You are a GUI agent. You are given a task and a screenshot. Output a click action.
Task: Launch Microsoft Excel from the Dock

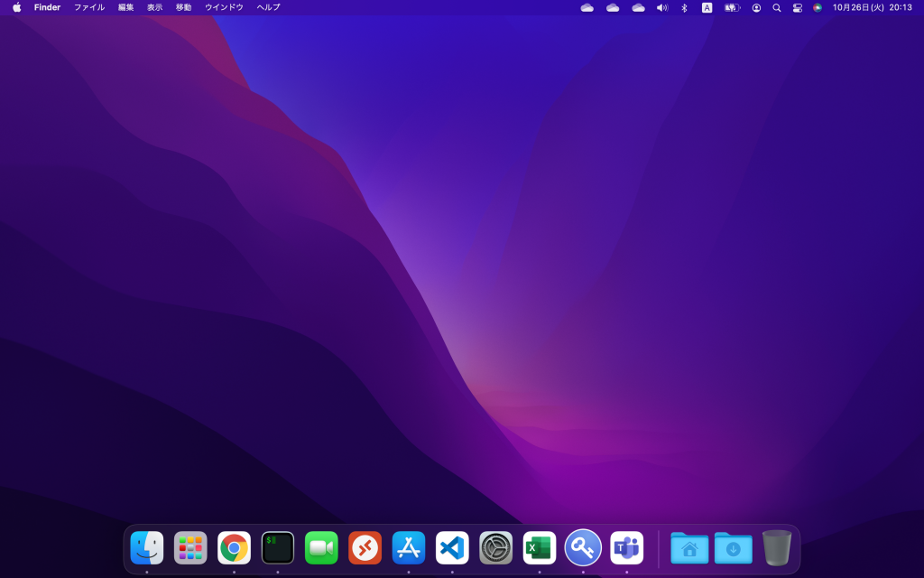(x=540, y=547)
